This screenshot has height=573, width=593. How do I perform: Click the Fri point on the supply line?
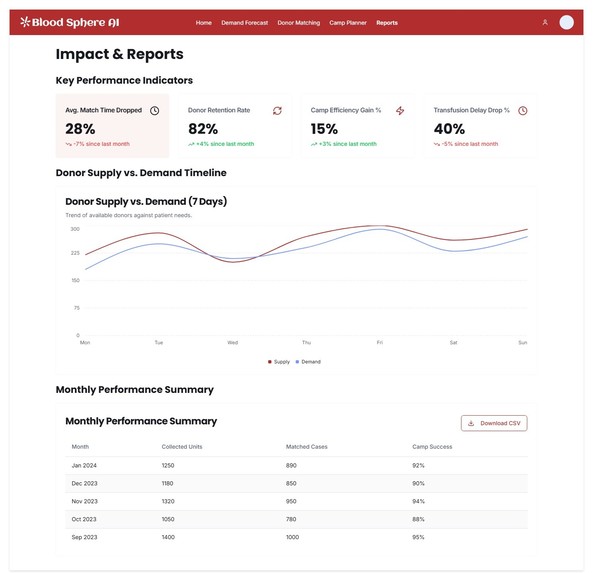tap(380, 226)
